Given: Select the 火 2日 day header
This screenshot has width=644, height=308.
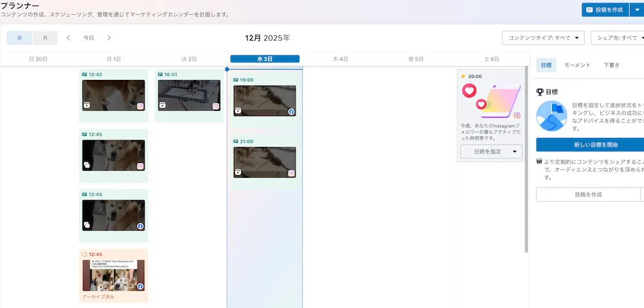Looking at the screenshot, I should pos(189,59).
